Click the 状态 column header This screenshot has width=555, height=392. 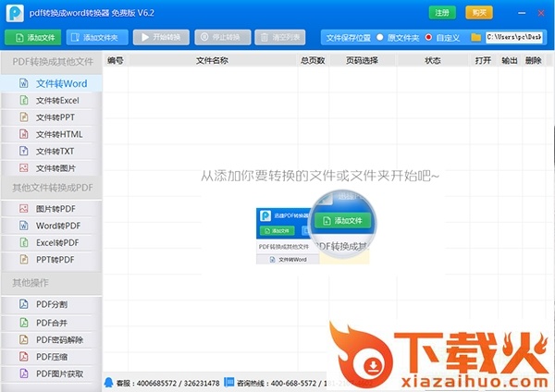point(433,61)
